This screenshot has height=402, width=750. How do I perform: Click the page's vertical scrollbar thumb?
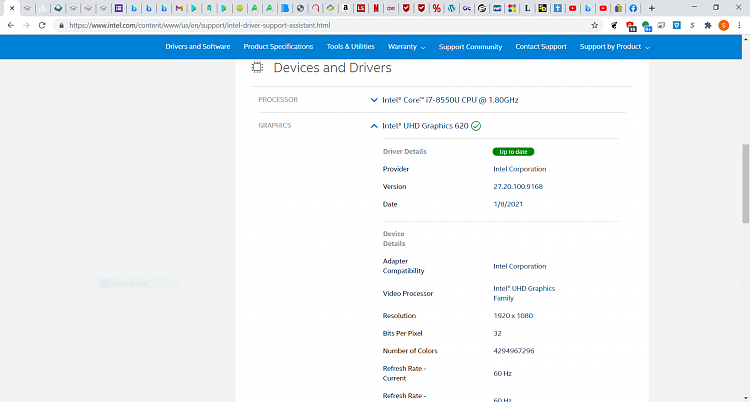click(746, 183)
